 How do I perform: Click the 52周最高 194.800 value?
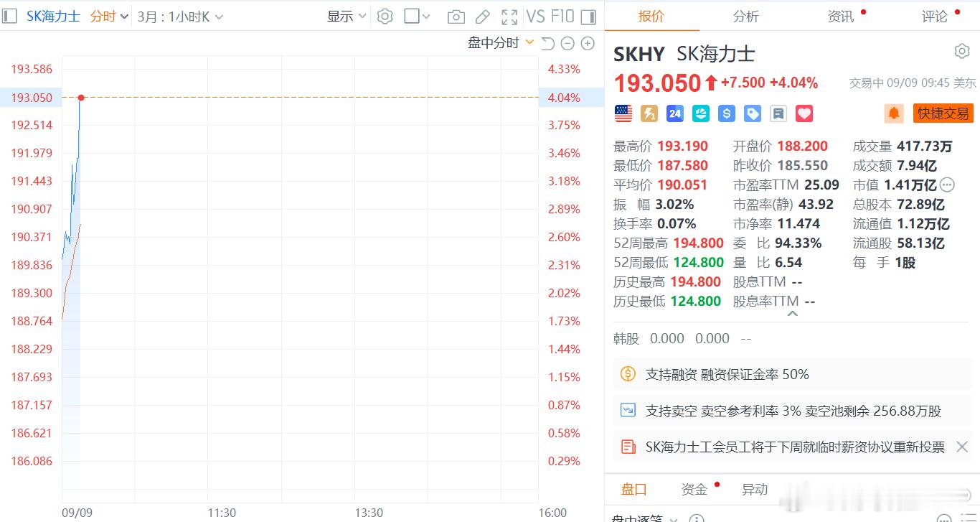click(x=698, y=243)
